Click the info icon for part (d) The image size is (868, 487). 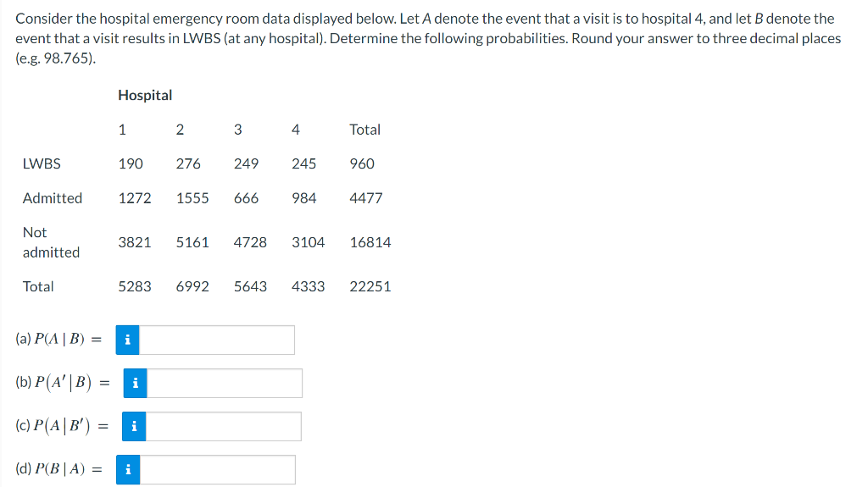point(128,469)
